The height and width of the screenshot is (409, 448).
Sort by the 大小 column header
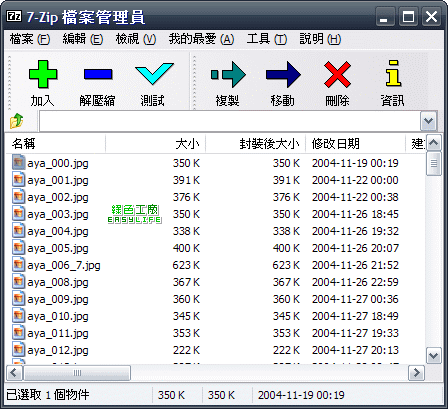click(x=156, y=144)
